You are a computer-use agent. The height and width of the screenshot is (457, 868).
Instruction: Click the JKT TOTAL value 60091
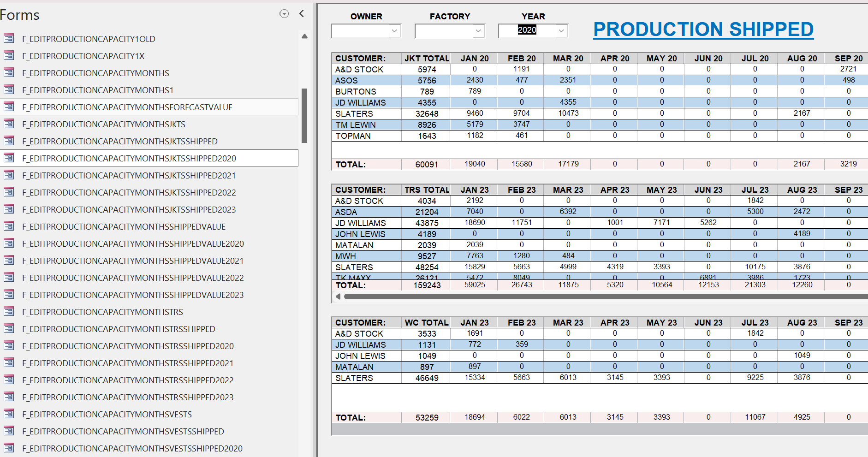[x=427, y=164]
